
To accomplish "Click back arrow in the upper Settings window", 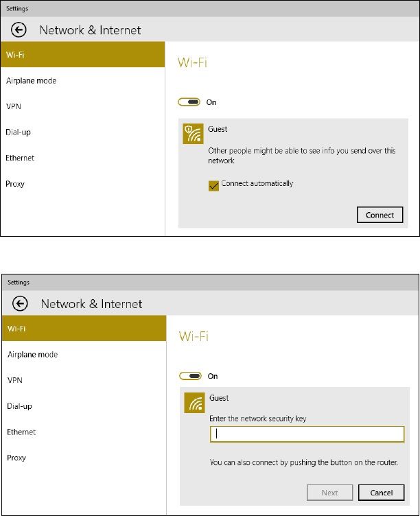I will (19, 30).
